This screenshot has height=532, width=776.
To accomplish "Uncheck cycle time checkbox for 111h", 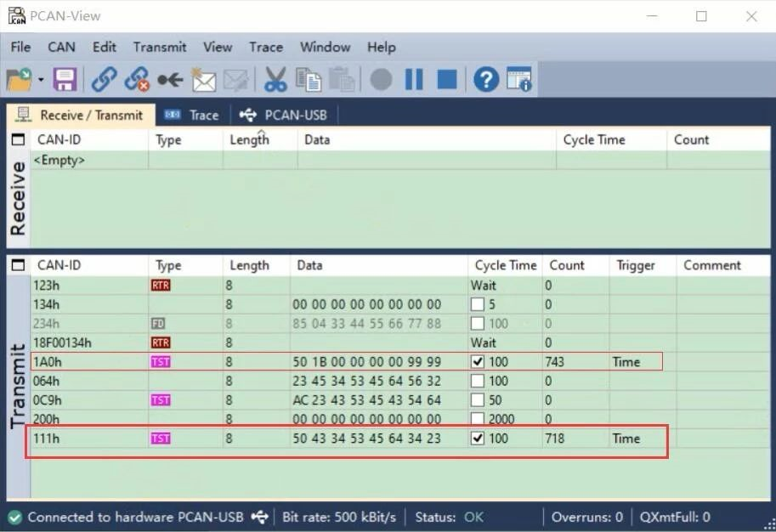I will pyautogui.click(x=477, y=439).
